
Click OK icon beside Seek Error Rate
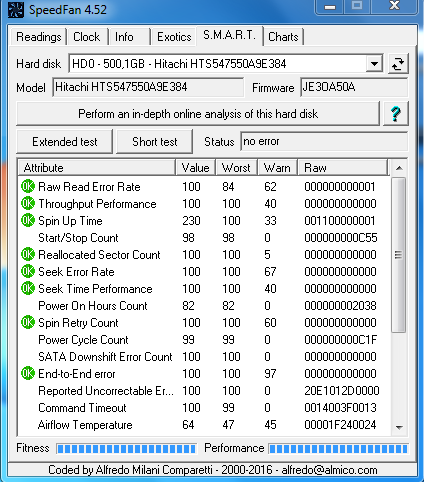coord(28,271)
